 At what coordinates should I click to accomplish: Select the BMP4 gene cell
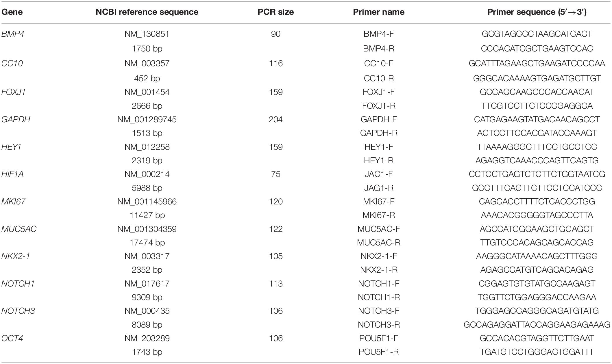pyautogui.click(x=13, y=34)
